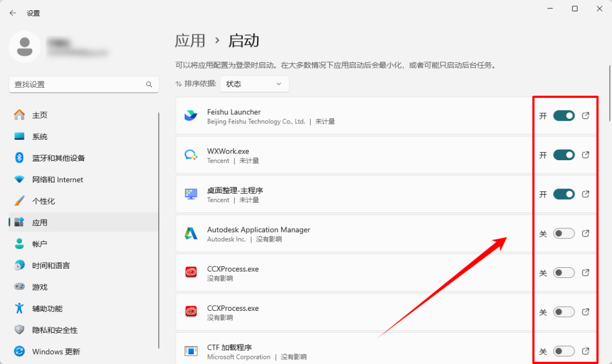612x364 pixels.
Task: Open Feishu Launcher file location link icon
Action: 585,115
